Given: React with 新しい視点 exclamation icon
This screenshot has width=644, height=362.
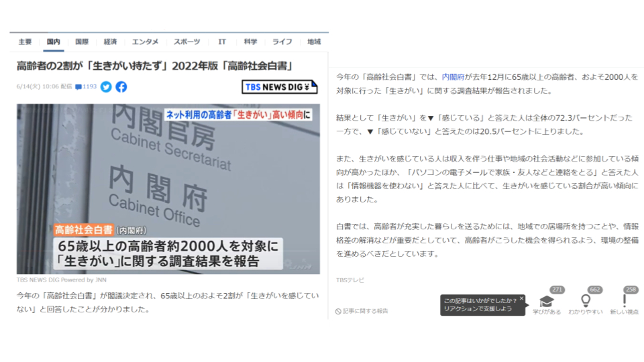Looking at the screenshot, I should pyautogui.click(x=625, y=301).
